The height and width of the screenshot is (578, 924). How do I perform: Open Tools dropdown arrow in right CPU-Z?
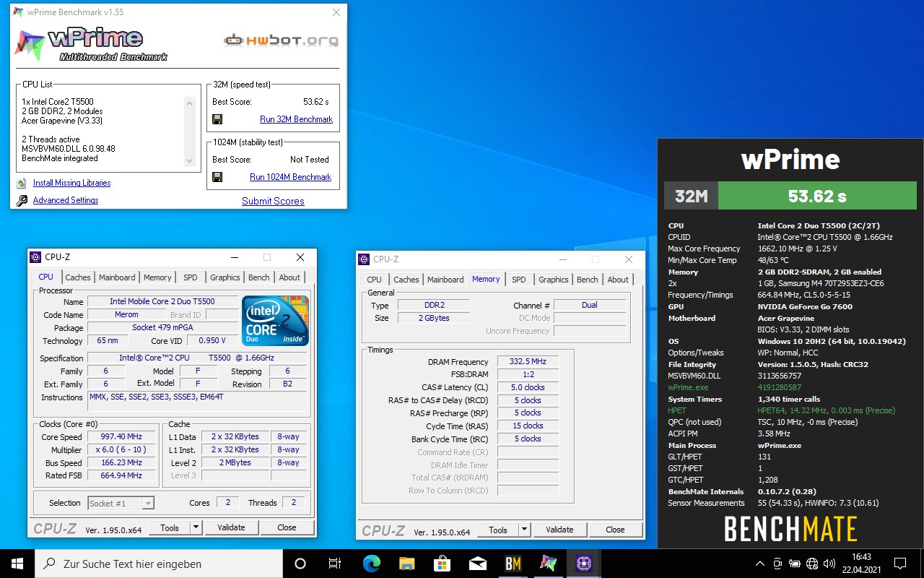point(525,530)
